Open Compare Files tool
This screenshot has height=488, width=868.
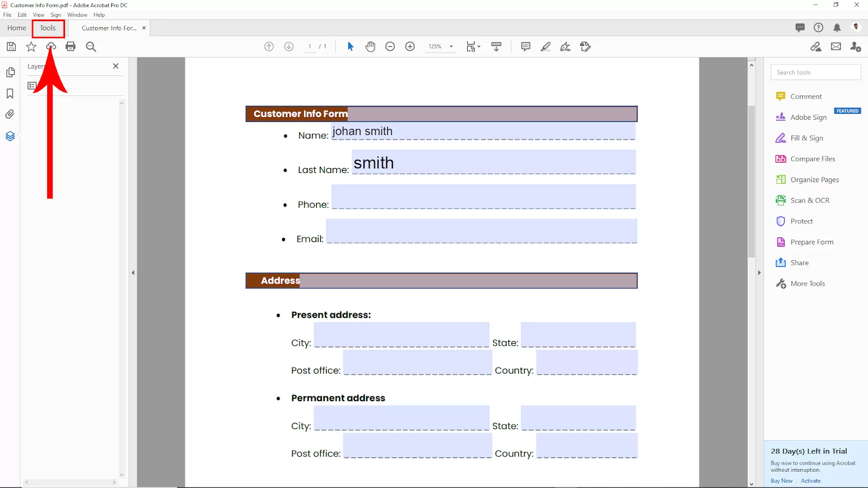pyautogui.click(x=806, y=159)
